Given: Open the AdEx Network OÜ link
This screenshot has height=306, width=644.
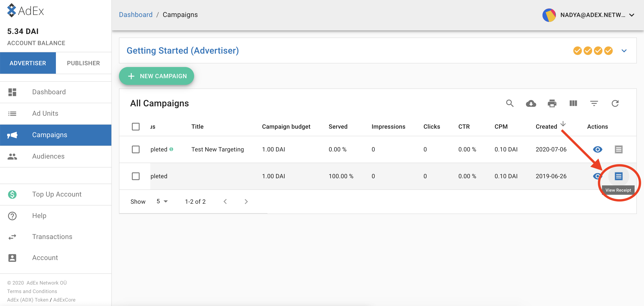Looking at the screenshot, I should (x=47, y=283).
